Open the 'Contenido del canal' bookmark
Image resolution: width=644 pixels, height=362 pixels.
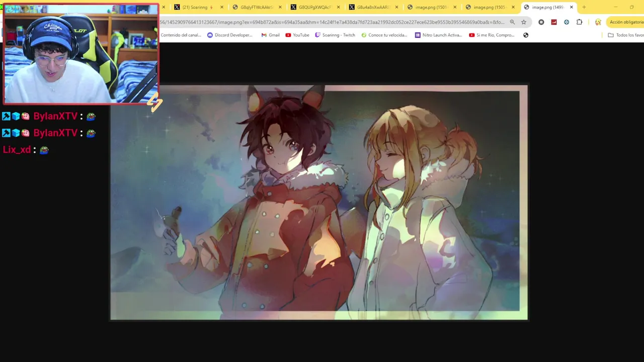(181, 35)
